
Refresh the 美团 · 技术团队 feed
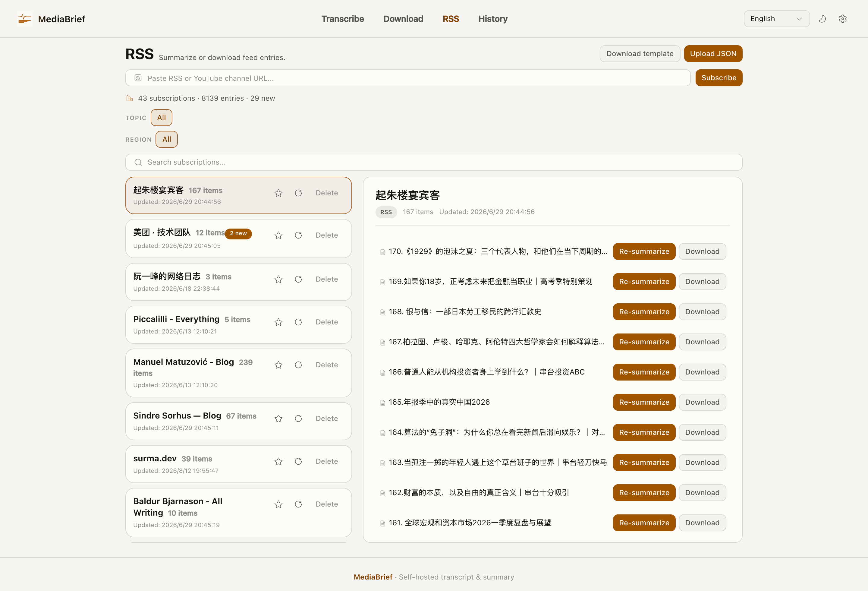pyautogui.click(x=298, y=235)
